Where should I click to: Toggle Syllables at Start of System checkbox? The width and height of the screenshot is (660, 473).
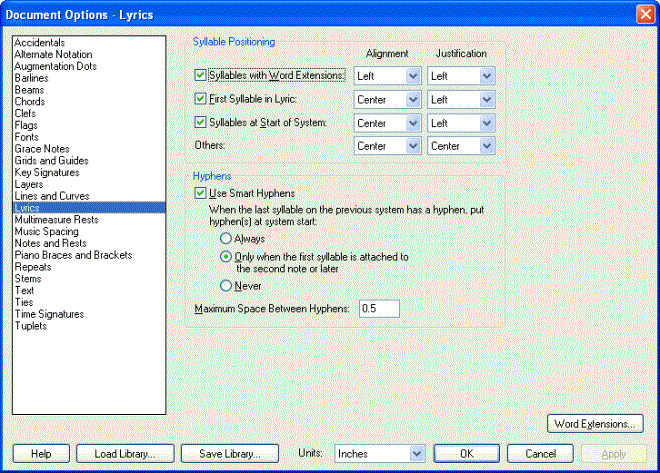[x=200, y=122]
